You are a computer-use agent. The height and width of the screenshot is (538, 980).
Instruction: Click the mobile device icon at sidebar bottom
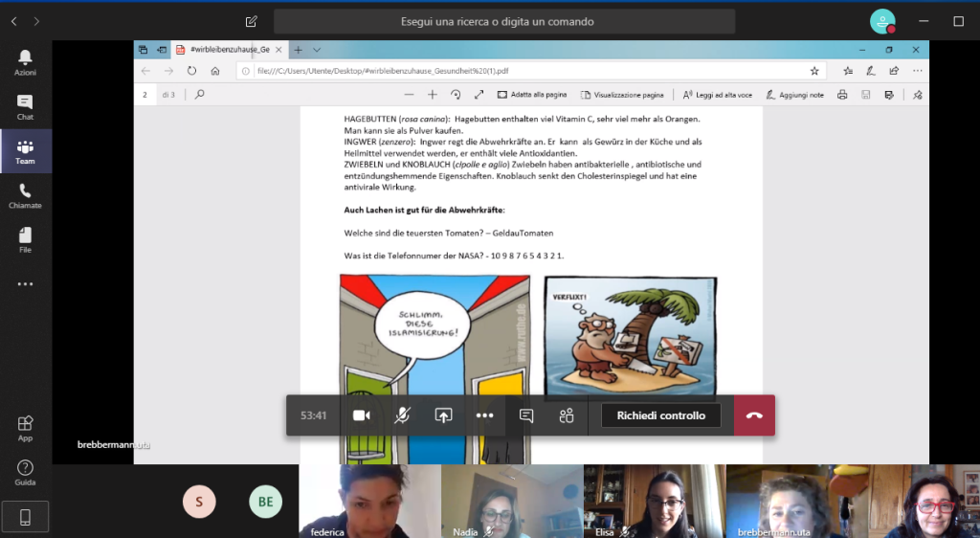coord(25,517)
